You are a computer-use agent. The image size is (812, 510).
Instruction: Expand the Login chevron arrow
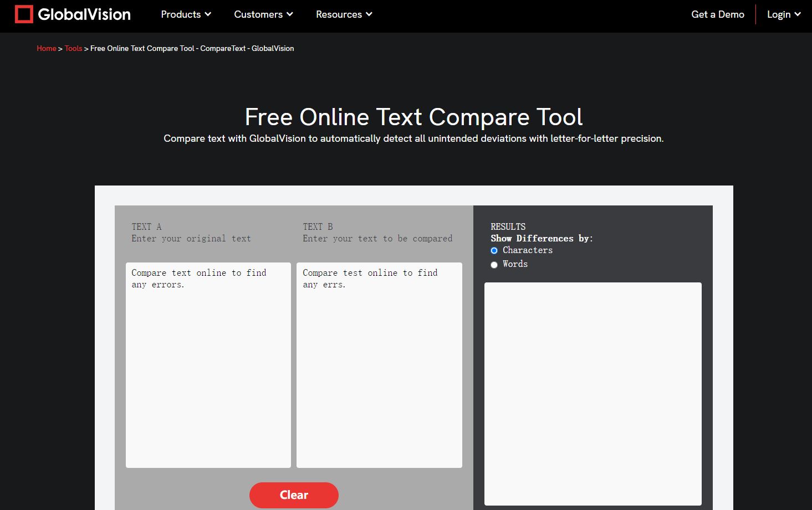point(798,14)
